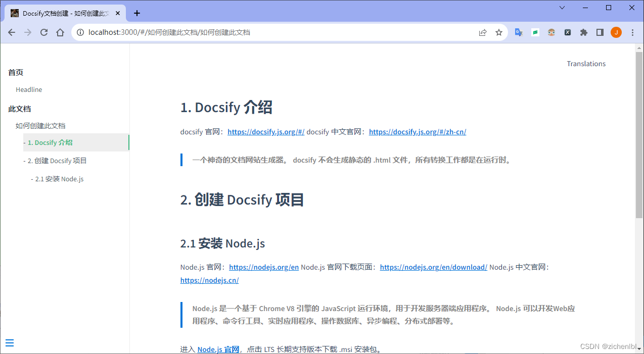Screen dimensions: 644x354
Task: Toggle the Docsify sidebar hamburger
Action: pos(10,343)
